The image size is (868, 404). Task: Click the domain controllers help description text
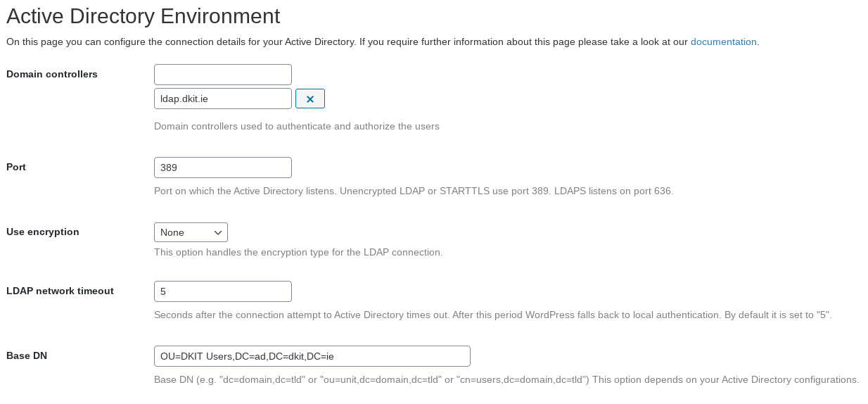coord(297,127)
